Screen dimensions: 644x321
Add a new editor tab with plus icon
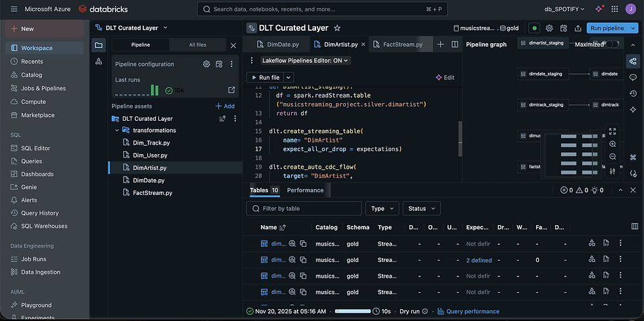440,45
